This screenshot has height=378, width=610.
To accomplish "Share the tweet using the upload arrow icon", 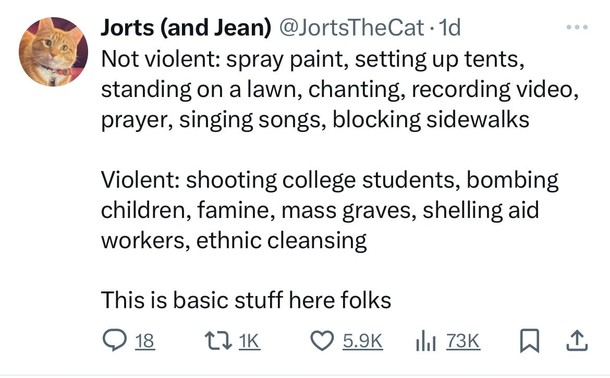I will (577, 341).
